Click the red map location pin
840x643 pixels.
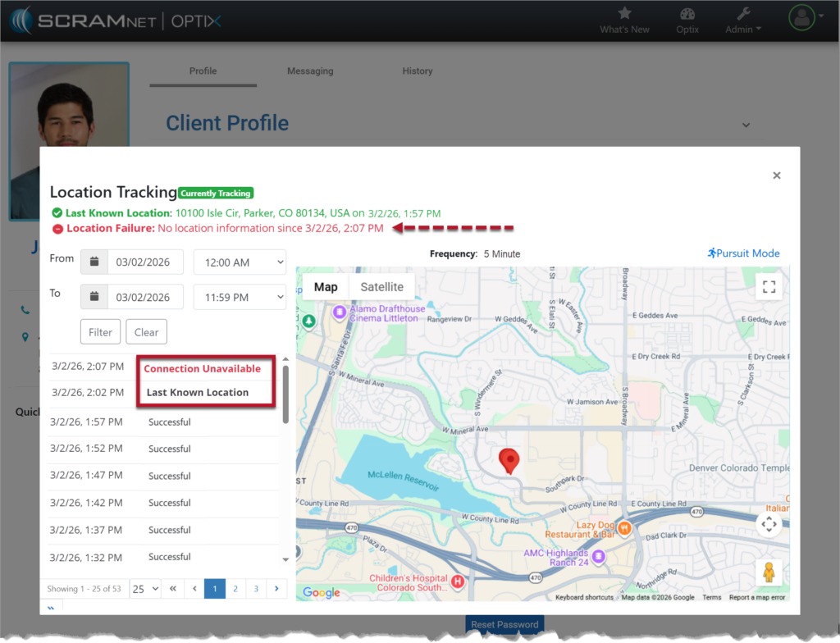pos(509,460)
